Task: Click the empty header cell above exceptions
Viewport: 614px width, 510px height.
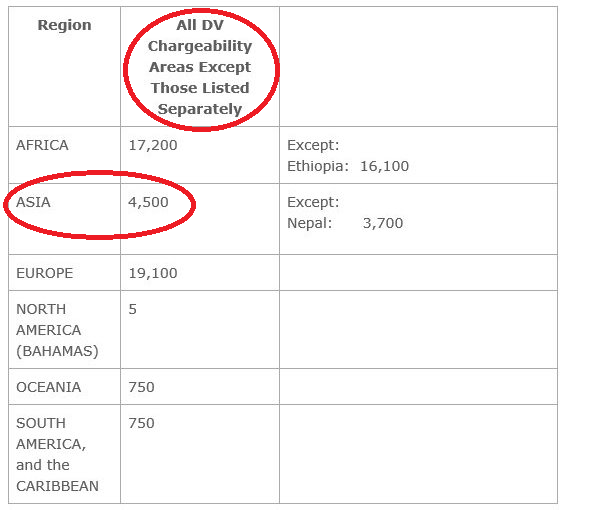Action: pyautogui.click(x=418, y=67)
